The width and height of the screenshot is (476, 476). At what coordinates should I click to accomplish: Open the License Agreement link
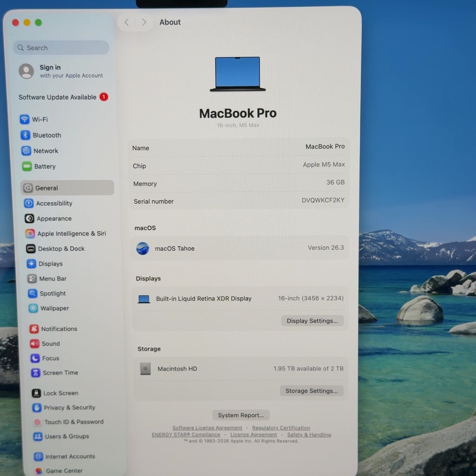(254, 434)
